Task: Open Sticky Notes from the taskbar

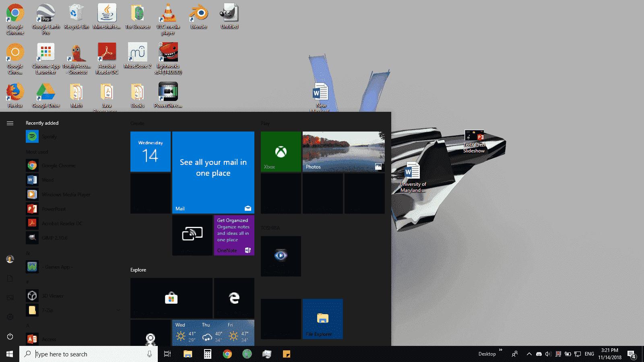Action: 287,354
